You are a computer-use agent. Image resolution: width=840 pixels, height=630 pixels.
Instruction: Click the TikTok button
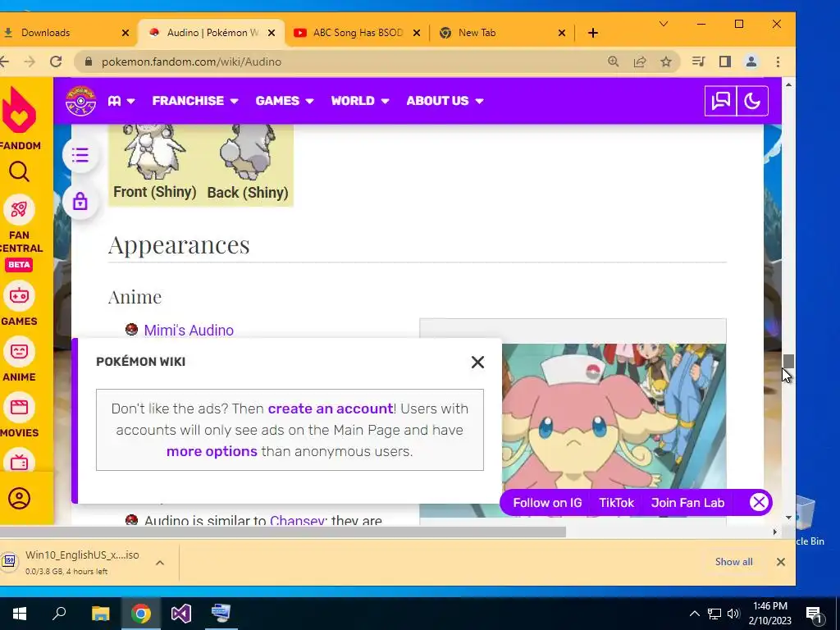pyautogui.click(x=616, y=503)
